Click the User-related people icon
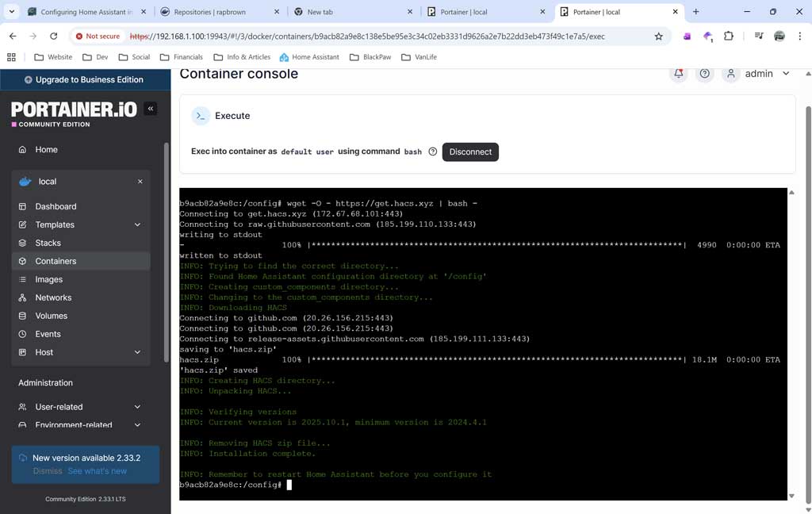The height and width of the screenshot is (514, 812). coord(22,407)
